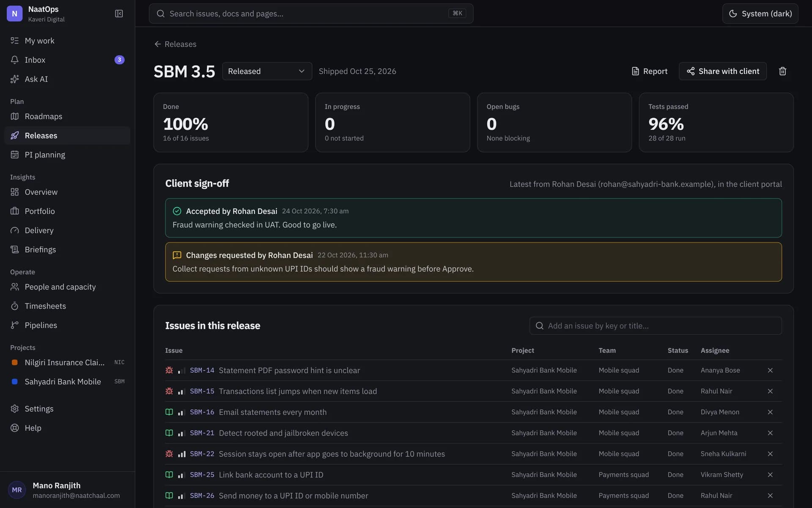Open Sahyadri Bank Mobile project
The image size is (812, 508).
(x=68, y=381)
